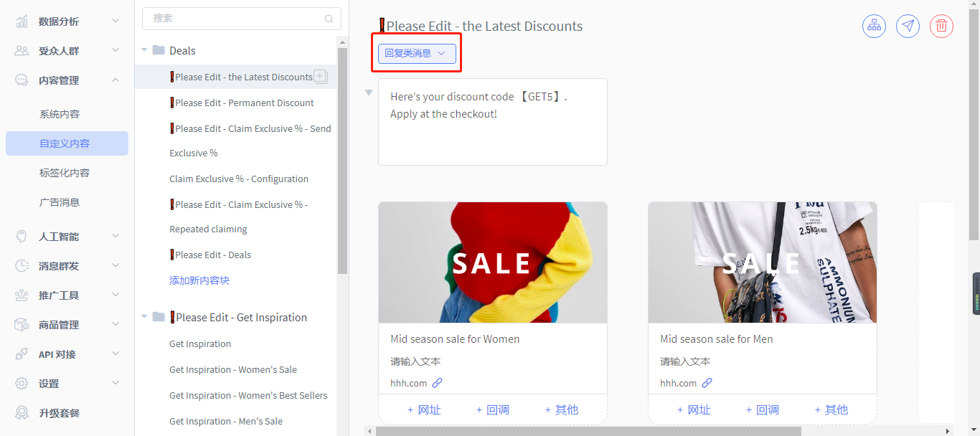Click the 设置 gear icon
This screenshot has height=436, width=980.
tap(22, 384)
